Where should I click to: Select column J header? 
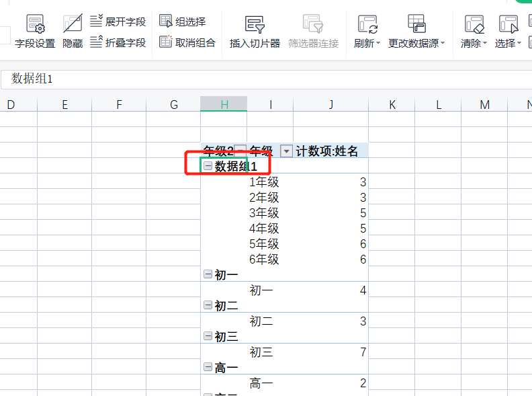pos(330,104)
